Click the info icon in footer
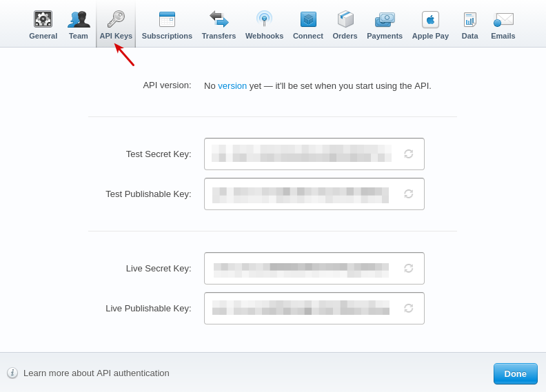Viewport: 546px width, 392px height. [x=12, y=373]
